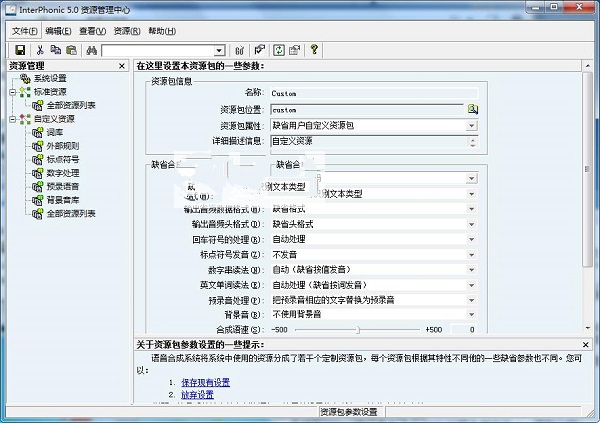This screenshot has height=423, width=600.
Task: Collapse the 标准资源 tree branch
Action: [x=13, y=92]
